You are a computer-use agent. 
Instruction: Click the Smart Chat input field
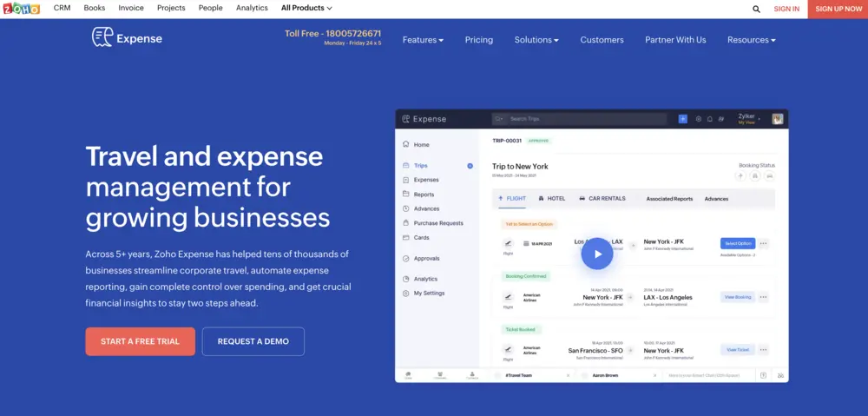coord(710,375)
